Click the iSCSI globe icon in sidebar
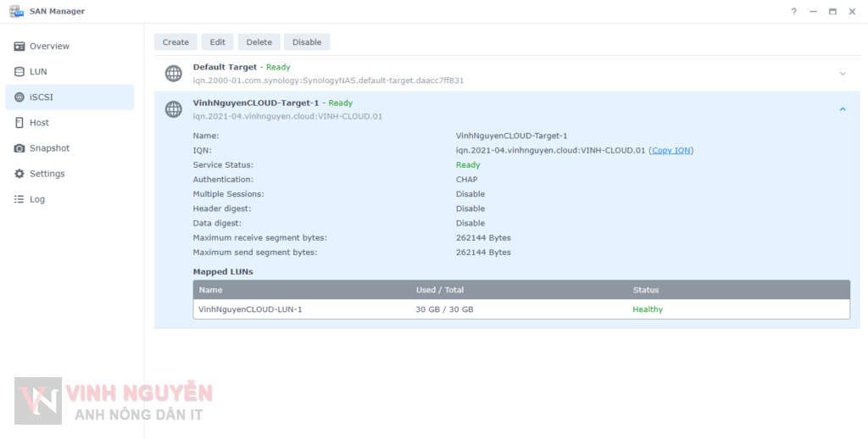The height and width of the screenshot is (439, 868). [x=19, y=97]
